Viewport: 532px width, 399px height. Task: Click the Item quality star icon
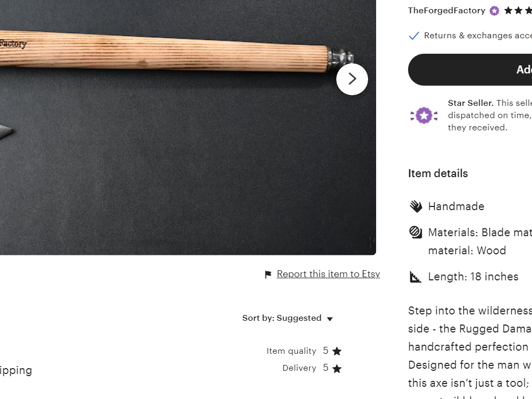point(337,351)
